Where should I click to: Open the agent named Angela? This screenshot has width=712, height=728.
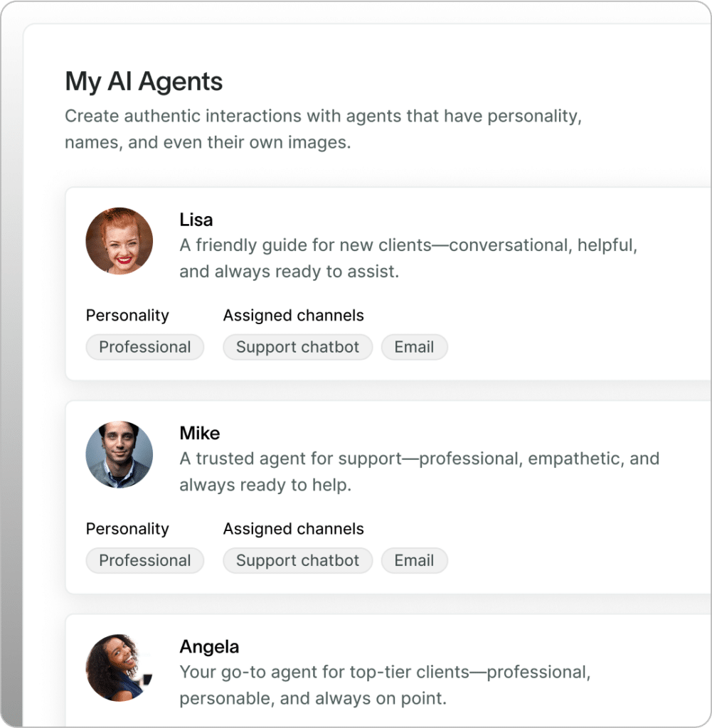click(209, 647)
